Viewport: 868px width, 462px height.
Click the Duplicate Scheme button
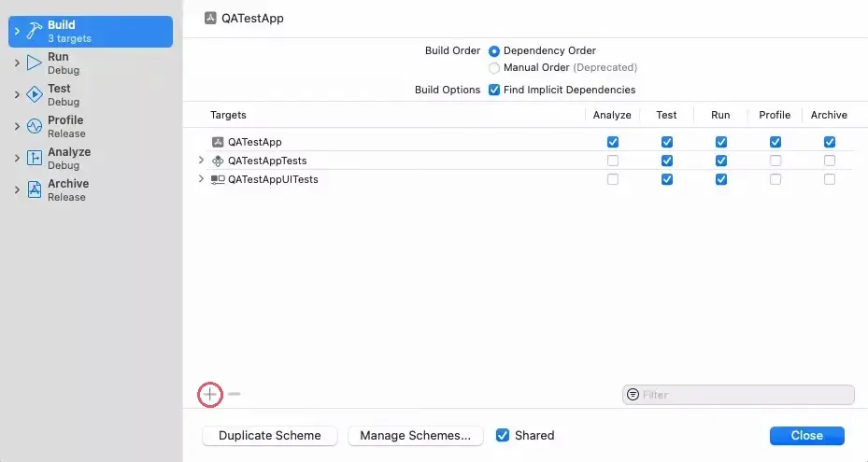tap(270, 436)
